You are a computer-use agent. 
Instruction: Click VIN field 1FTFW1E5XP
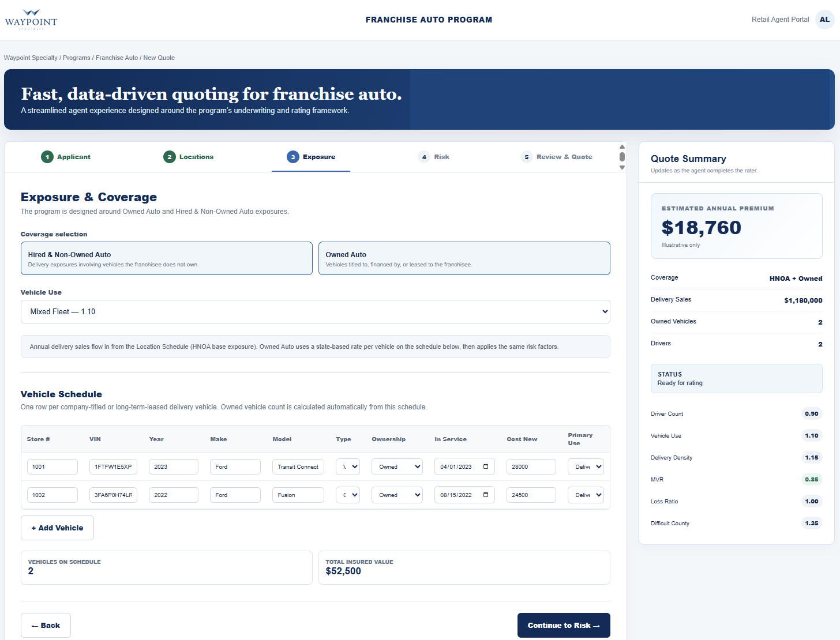click(x=113, y=466)
